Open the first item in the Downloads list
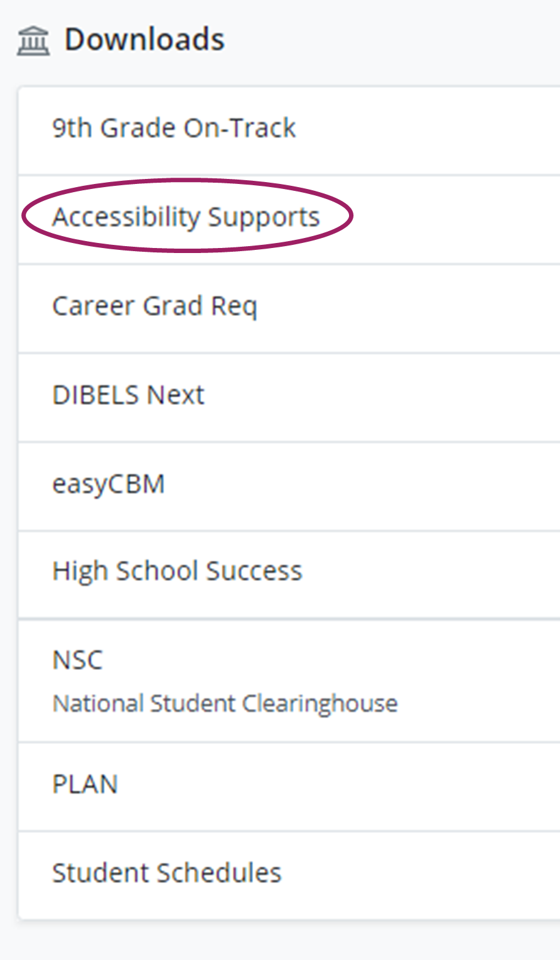The width and height of the screenshot is (560, 960). pos(174,127)
